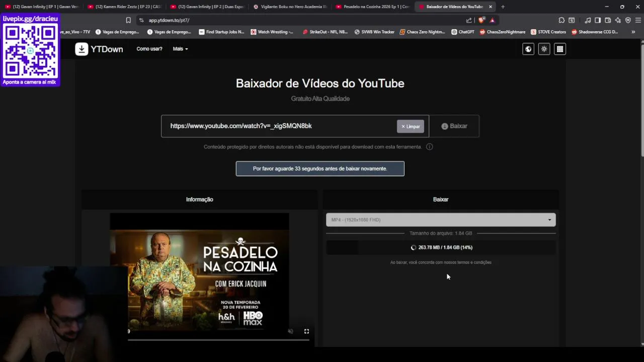Screen dimensions: 644x362
Task: Click the info icon beside copyright notice
Action: [x=429, y=147]
